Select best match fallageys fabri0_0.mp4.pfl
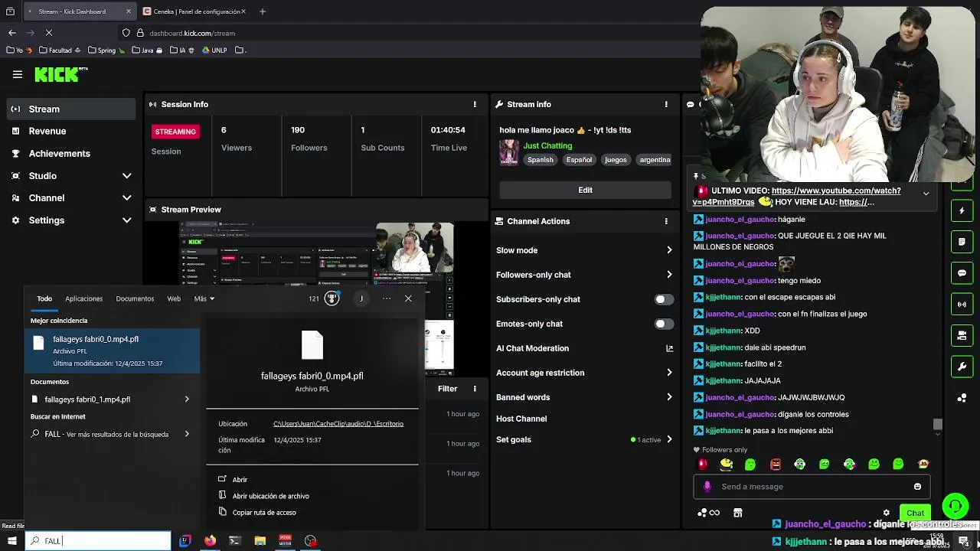The image size is (980, 551). [113, 350]
